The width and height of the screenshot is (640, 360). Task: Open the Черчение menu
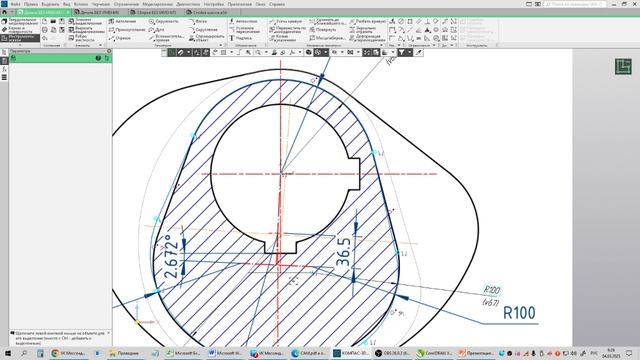click(100, 4)
